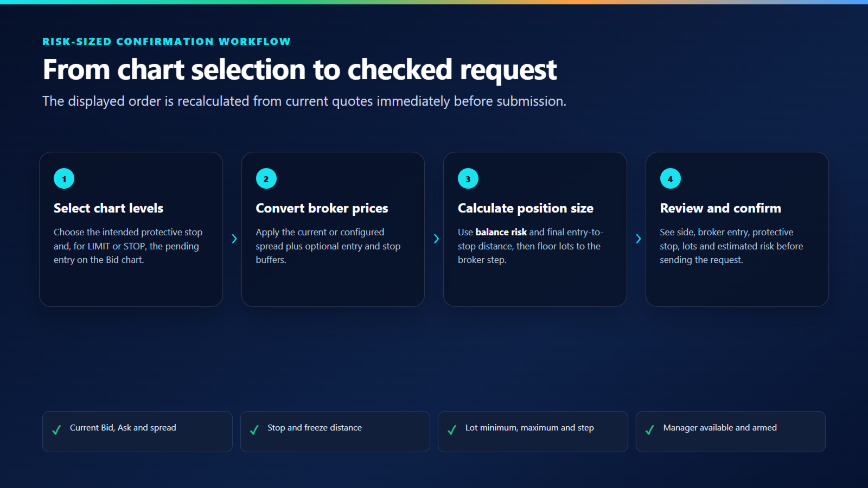Click the Manager available and armed label
This screenshot has width=868, height=488.
tap(720, 428)
